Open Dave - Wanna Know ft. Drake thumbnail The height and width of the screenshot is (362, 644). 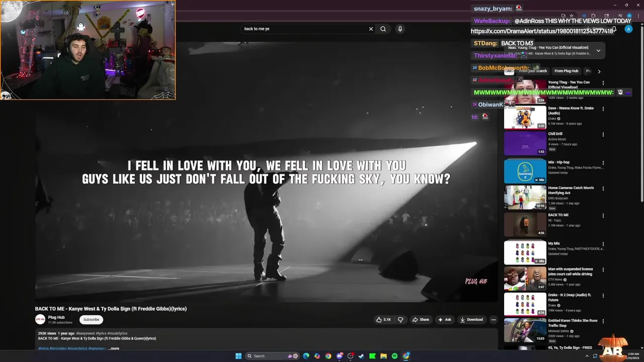click(525, 117)
